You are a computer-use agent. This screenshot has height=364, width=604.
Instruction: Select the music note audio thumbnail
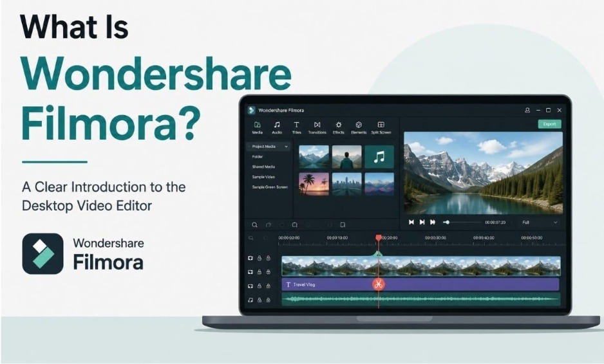(379, 157)
